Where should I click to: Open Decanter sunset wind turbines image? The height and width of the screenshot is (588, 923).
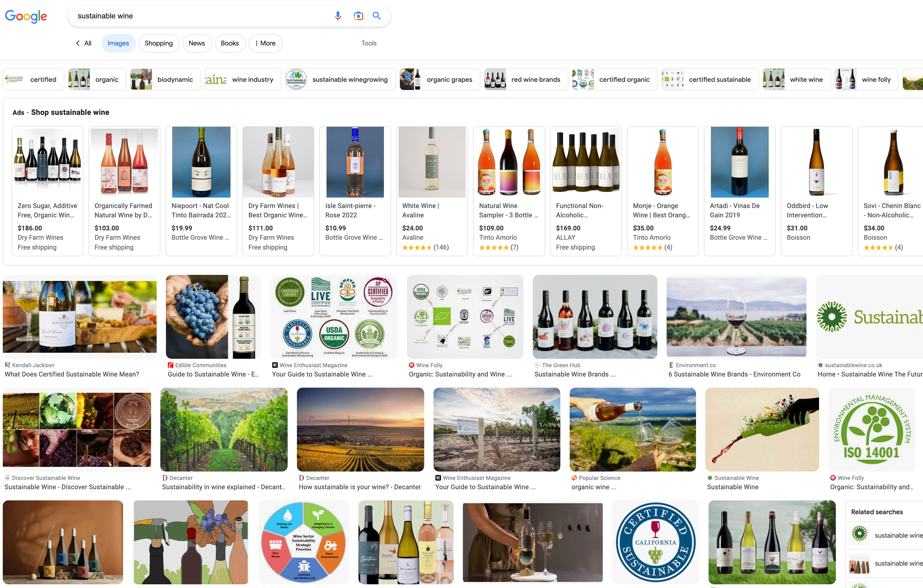[x=360, y=429]
